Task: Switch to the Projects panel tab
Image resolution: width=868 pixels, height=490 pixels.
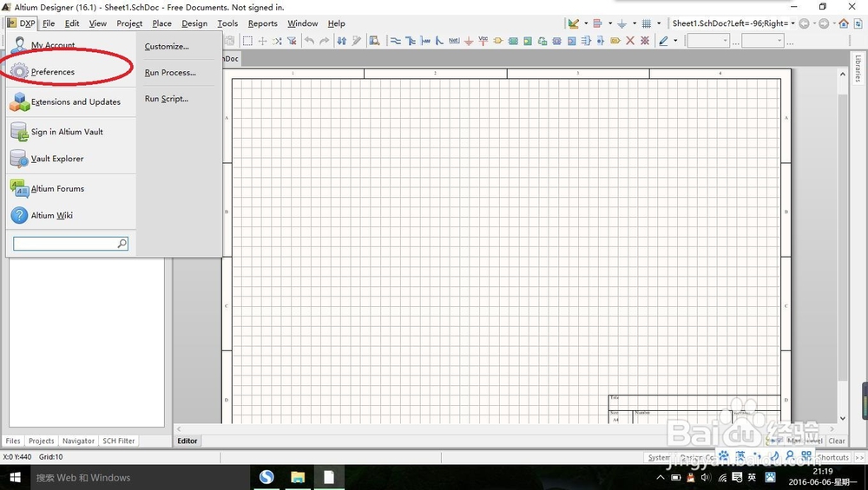Action: click(42, 441)
